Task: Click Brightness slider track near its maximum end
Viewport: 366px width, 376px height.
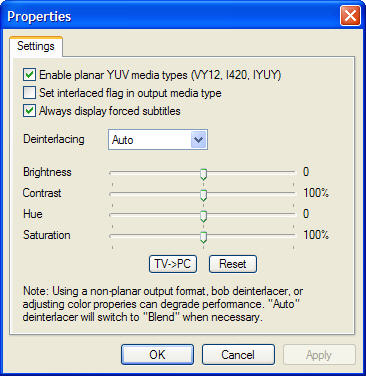Action: (x=290, y=172)
